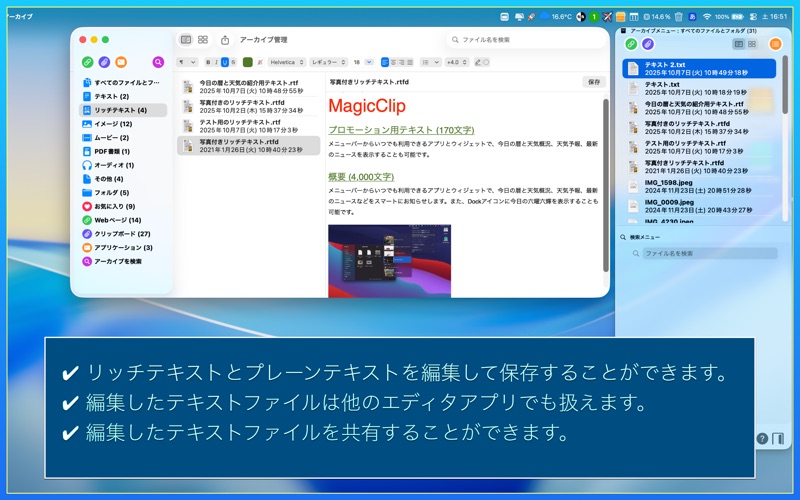
Task: Click the help question mark icon
Action: [x=762, y=439]
